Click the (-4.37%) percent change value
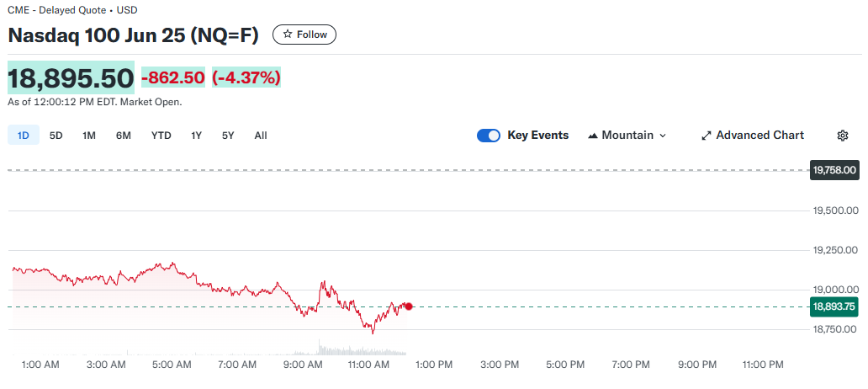 pos(246,78)
